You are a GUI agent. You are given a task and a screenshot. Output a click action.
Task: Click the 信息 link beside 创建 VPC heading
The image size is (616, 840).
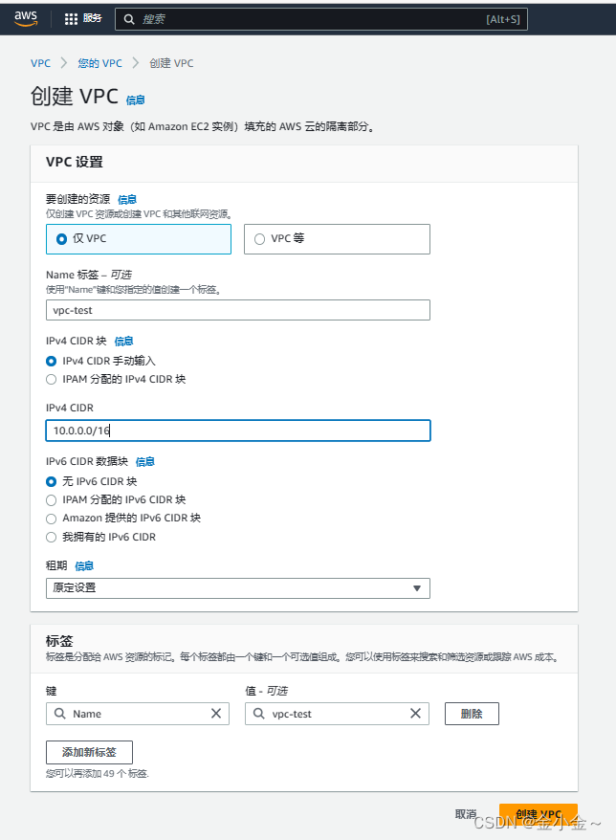coord(135,100)
